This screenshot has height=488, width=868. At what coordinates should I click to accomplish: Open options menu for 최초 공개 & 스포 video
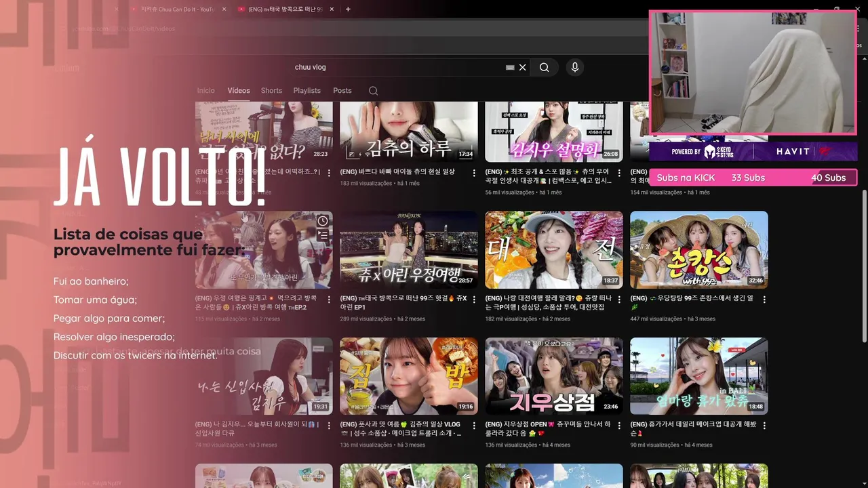pyautogui.click(x=619, y=174)
